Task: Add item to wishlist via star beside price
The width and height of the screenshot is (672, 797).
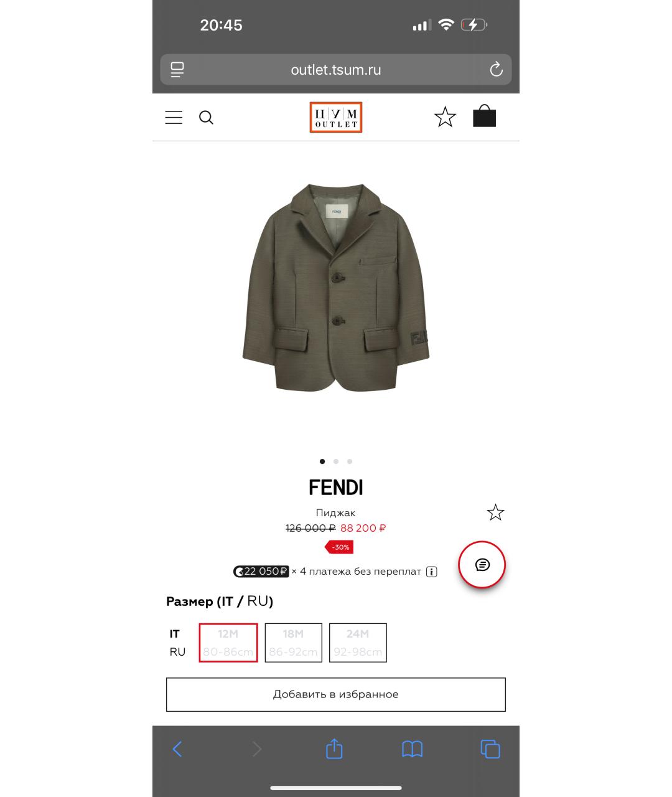Action: [x=495, y=512]
